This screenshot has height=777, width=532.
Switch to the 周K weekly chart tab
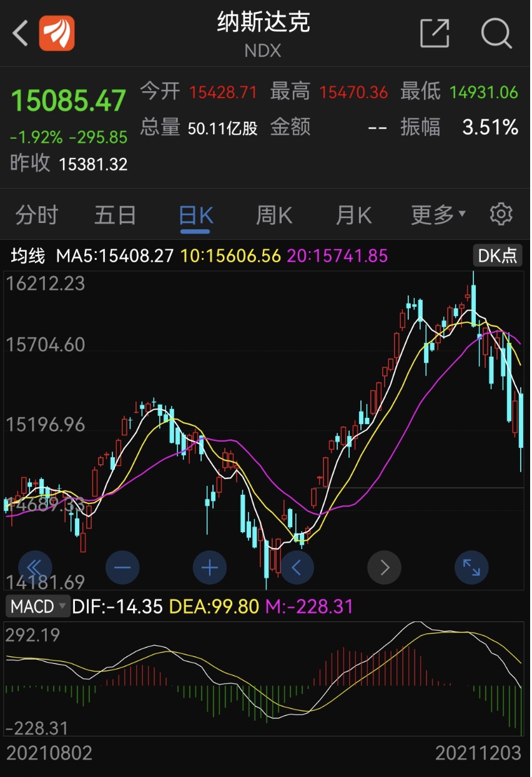point(273,214)
